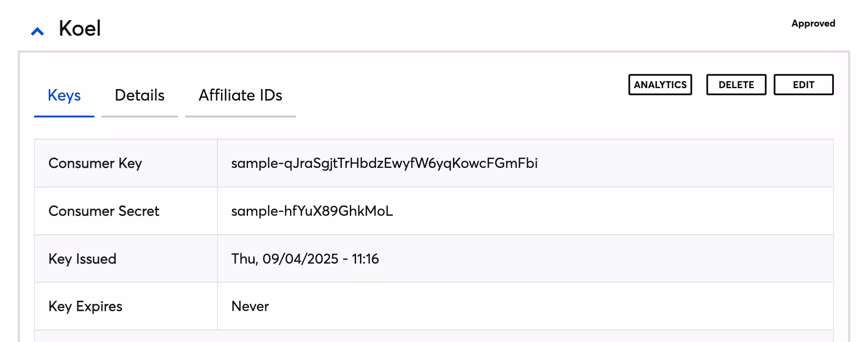
Task: Click the Key Issued row label
Action: pos(82,259)
